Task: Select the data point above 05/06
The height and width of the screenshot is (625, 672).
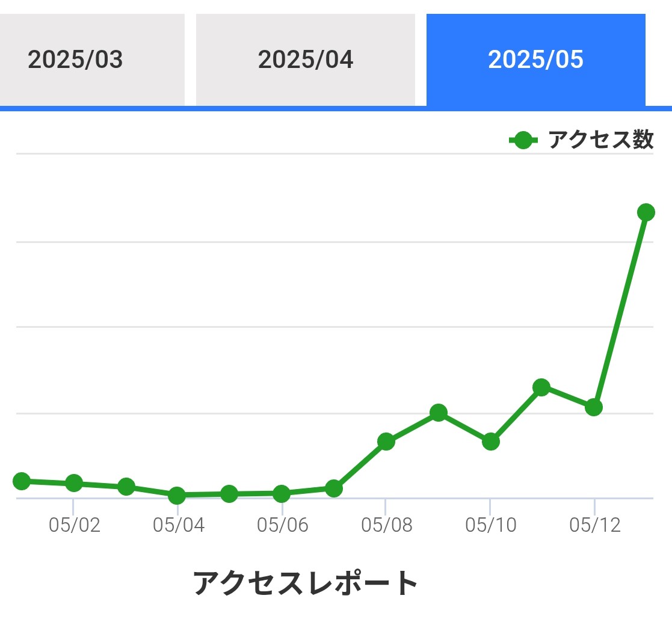Action: (282, 493)
